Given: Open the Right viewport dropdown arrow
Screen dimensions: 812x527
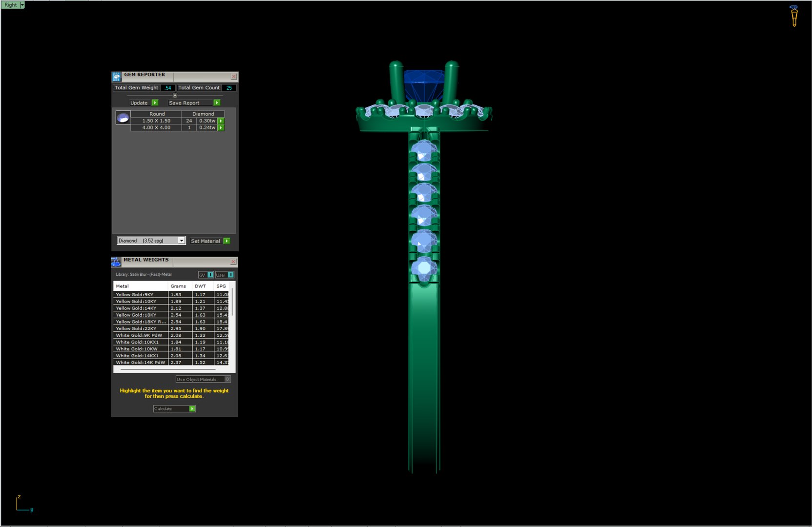Looking at the screenshot, I should [22, 5].
